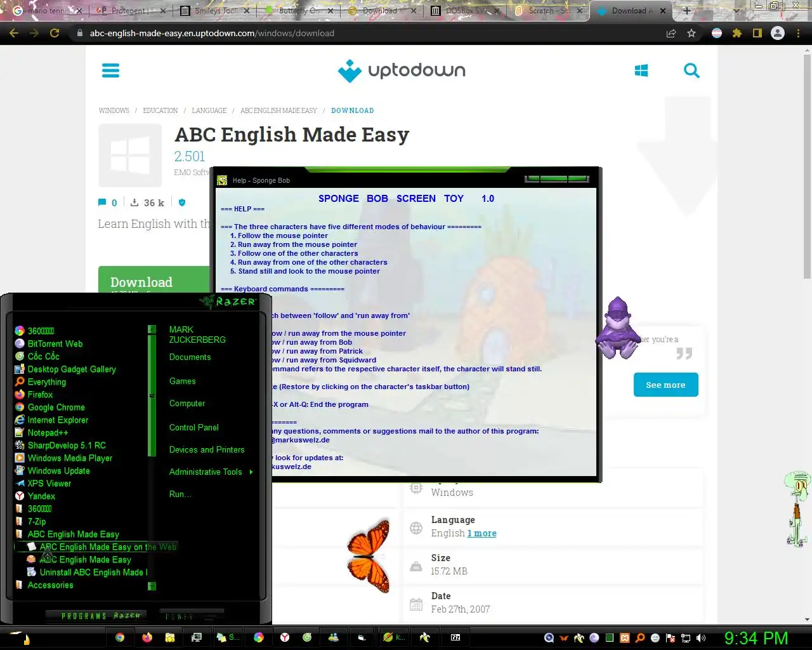This screenshot has width=812, height=650.
Task: Go to ABC ENGLISH MADE EASY breadcrumb
Action: click(x=278, y=110)
